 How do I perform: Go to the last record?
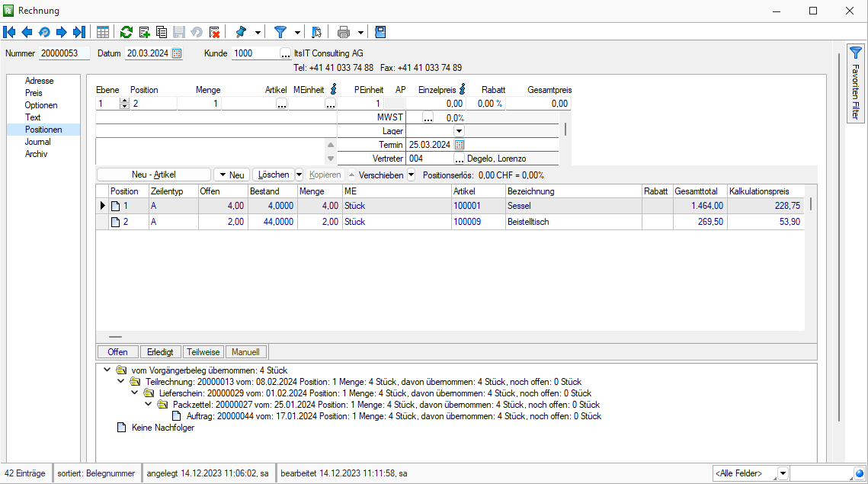click(78, 31)
